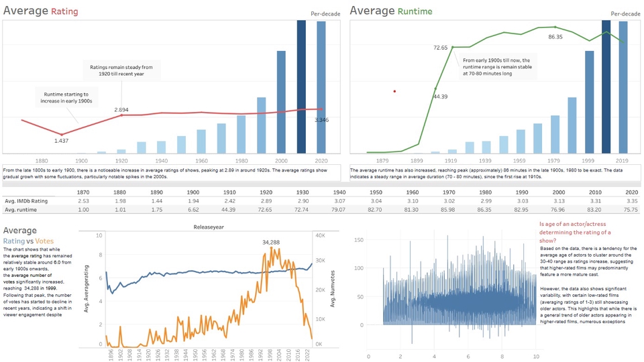This screenshot has width=644, height=362.
Task: Select the 3.346 label in Average Rating chart
Action: [323, 119]
